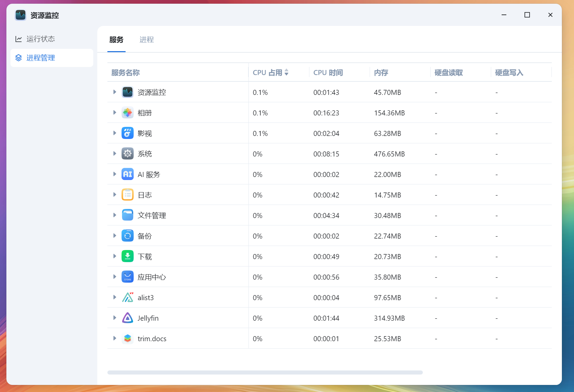Click the 00:04:34 CPU time cell
574x392 pixels.
pos(326,216)
